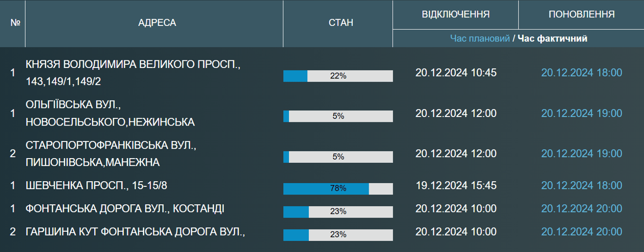Click the СТАН column header
This screenshot has height=252, width=644.
point(340,23)
